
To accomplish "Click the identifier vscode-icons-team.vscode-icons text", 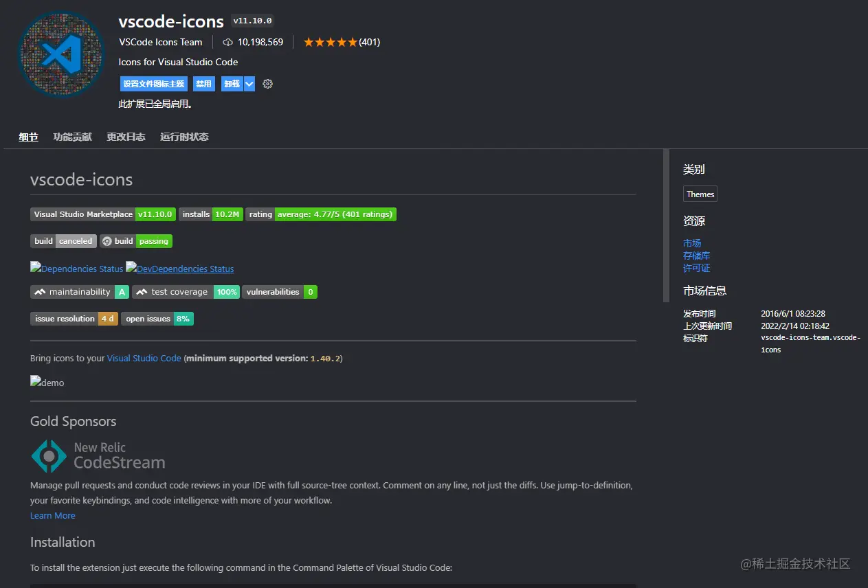I will tap(811, 343).
